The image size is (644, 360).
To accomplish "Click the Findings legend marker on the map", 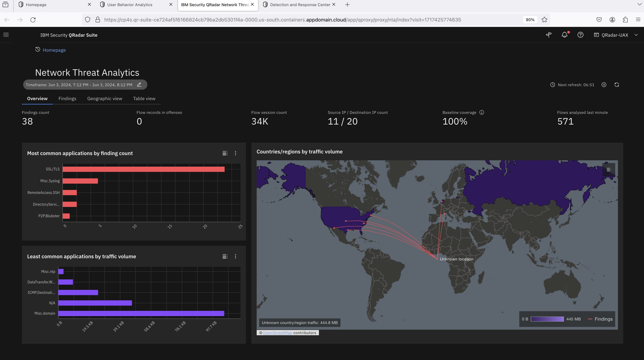I will (x=590, y=319).
